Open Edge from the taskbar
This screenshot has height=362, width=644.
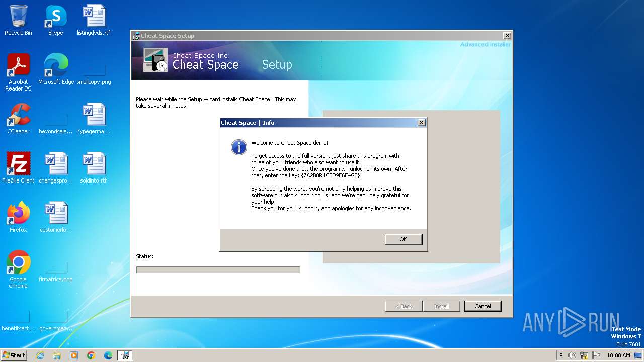(108, 355)
